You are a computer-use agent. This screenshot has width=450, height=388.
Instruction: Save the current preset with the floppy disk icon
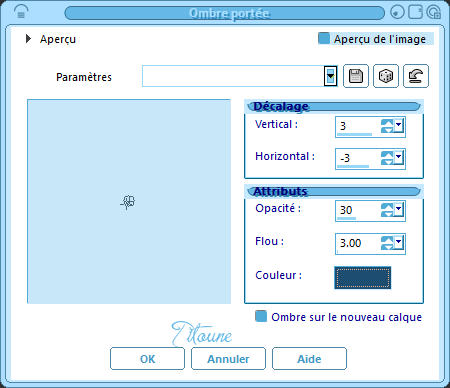pyautogui.click(x=356, y=76)
